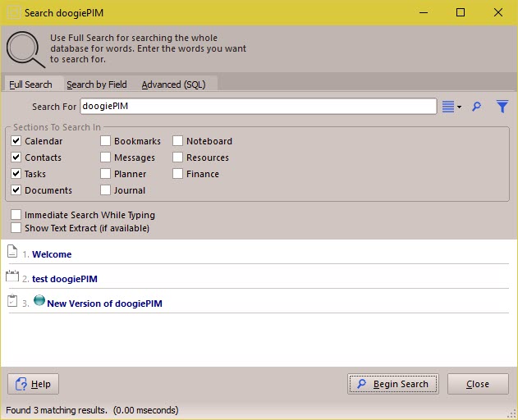Switch to the Advanced (SQL) tab
Viewport: 518px width, 420px height.
coord(174,84)
